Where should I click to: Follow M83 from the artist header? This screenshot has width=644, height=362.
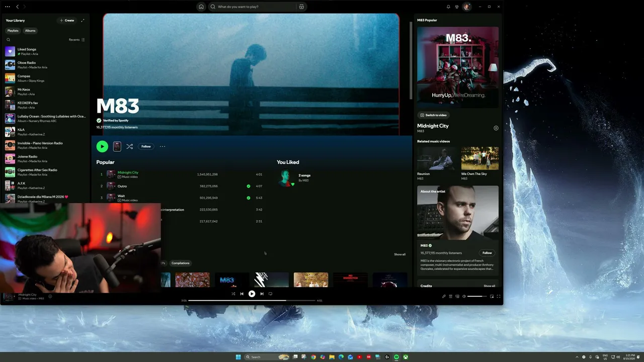click(x=146, y=146)
